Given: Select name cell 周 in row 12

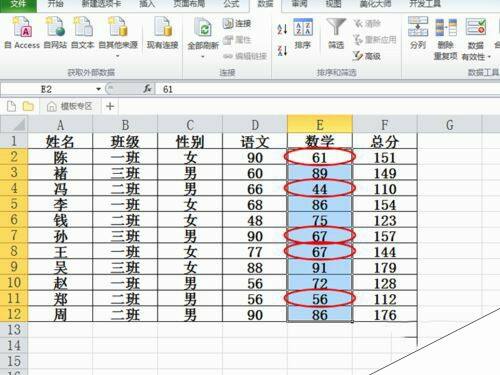Looking at the screenshot, I should tap(60, 315).
